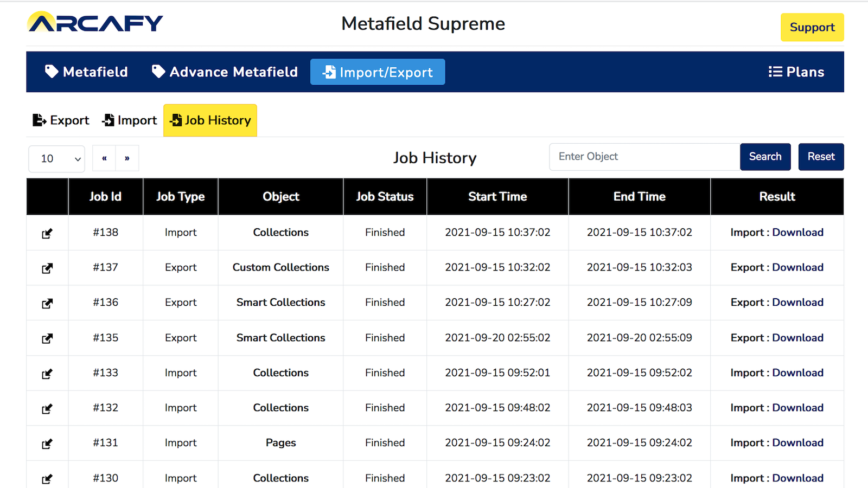Viewport: 868px width, 488px height.
Task: Click the Arcafy logo
Action: tap(95, 23)
